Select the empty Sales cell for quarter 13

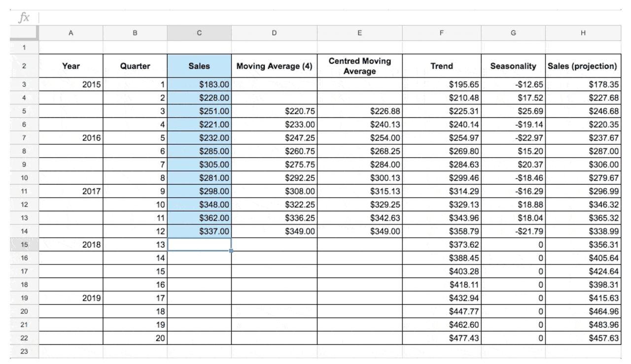[199, 244]
